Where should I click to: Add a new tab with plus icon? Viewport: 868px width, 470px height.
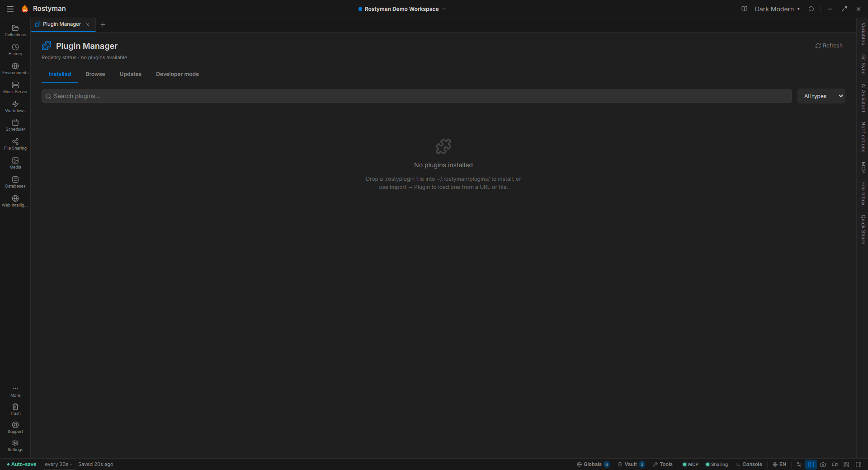(103, 24)
